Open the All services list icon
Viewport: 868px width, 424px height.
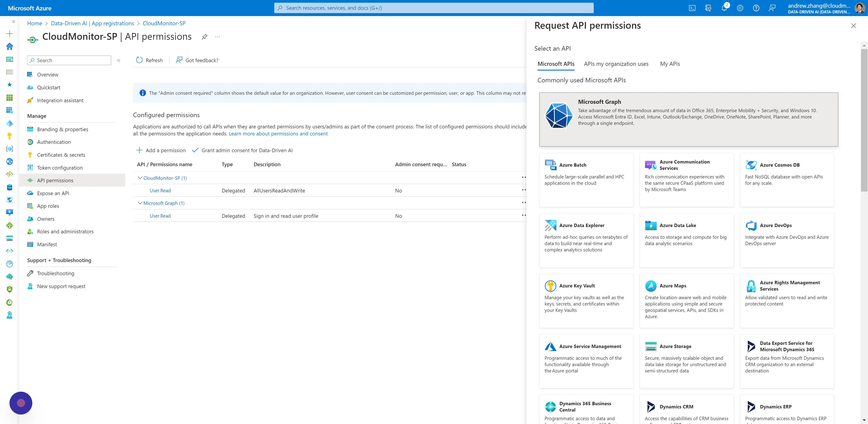click(x=10, y=72)
